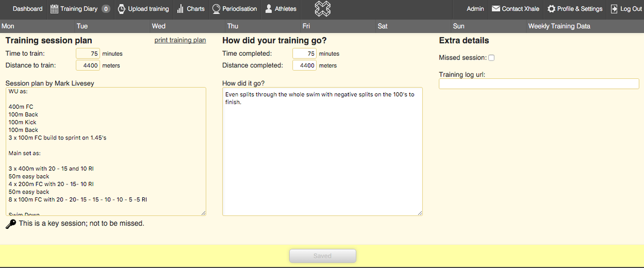Click the Contact Xhale envelope icon
This screenshot has height=268, width=644.
[496, 9]
